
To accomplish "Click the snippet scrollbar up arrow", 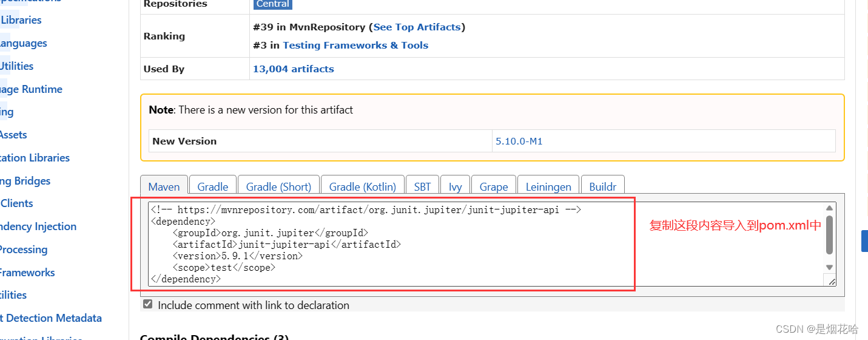I will [829, 208].
